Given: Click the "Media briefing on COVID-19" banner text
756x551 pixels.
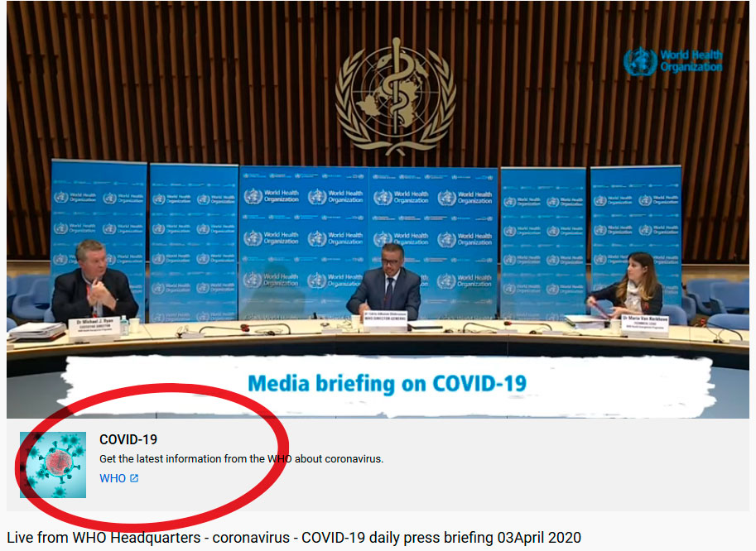Looking at the screenshot, I should tap(388, 384).
